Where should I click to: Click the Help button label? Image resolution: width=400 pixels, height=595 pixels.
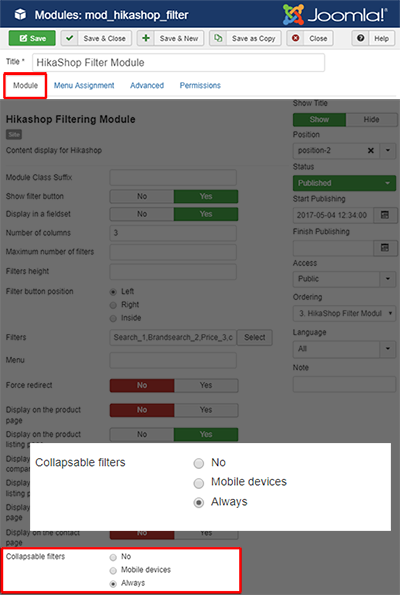coord(381,39)
